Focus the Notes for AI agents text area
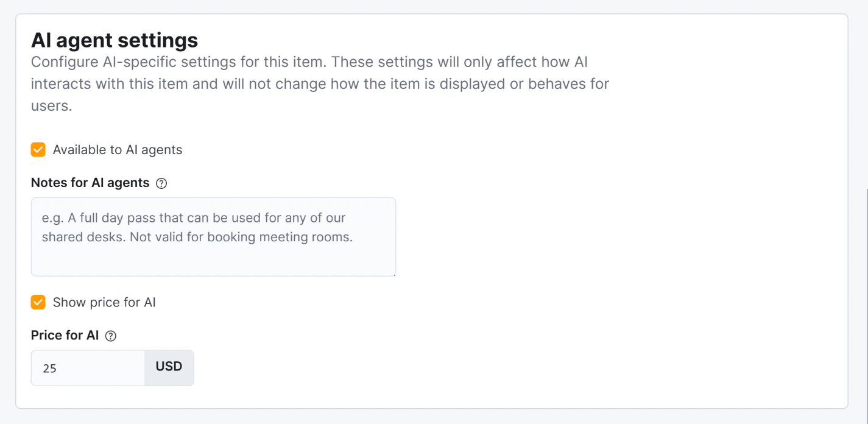The image size is (868, 424). (x=213, y=237)
